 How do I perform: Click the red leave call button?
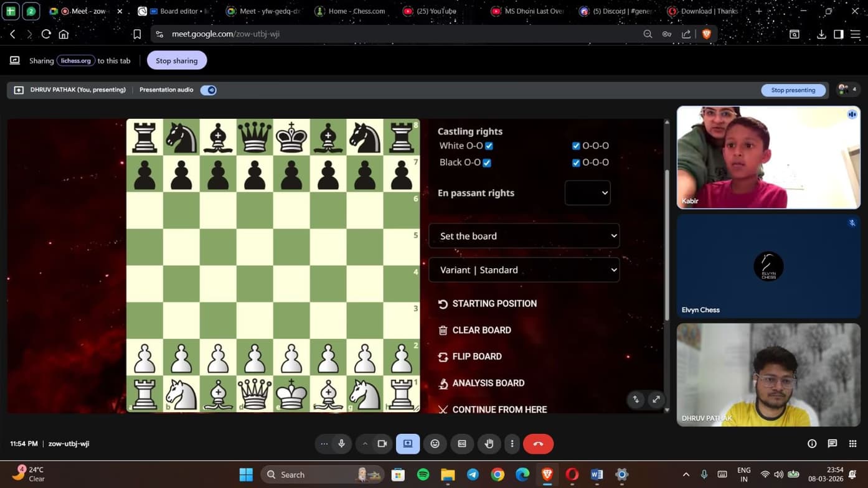[x=538, y=444]
